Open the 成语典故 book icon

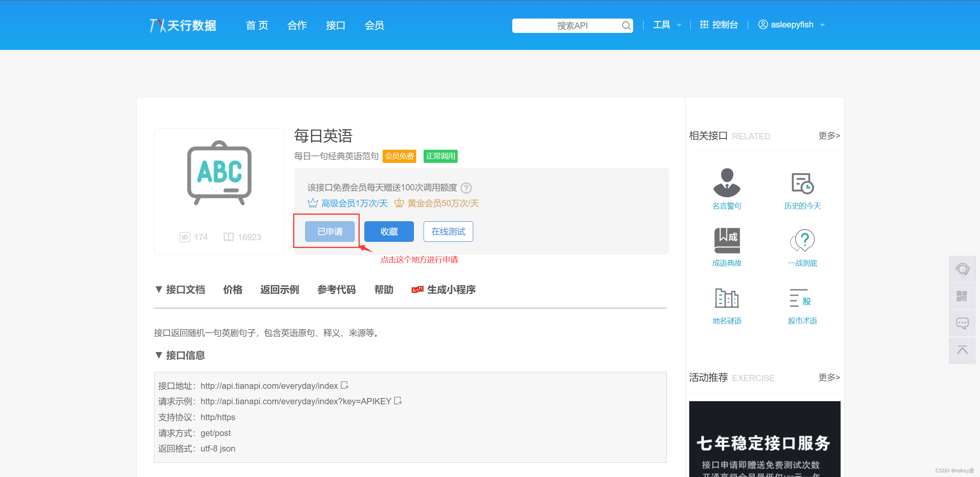click(726, 240)
